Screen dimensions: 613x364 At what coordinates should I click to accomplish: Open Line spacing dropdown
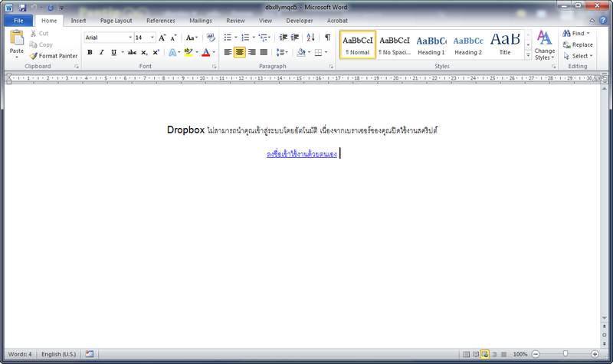282,52
